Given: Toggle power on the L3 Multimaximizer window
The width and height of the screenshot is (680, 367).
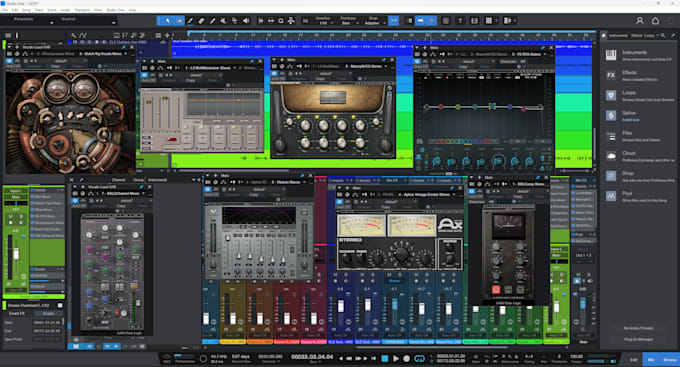Looking at the screenshot, I should click(x=144, y=75).
